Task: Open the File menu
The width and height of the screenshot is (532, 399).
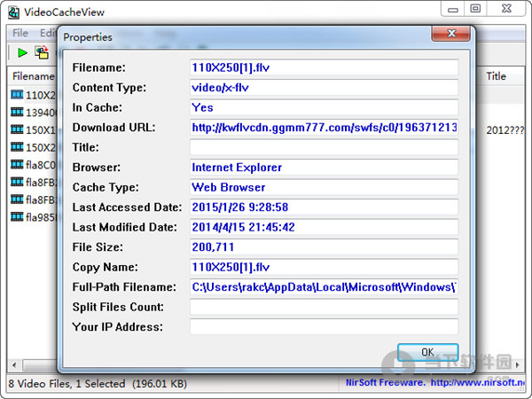Action: point(20,33)
